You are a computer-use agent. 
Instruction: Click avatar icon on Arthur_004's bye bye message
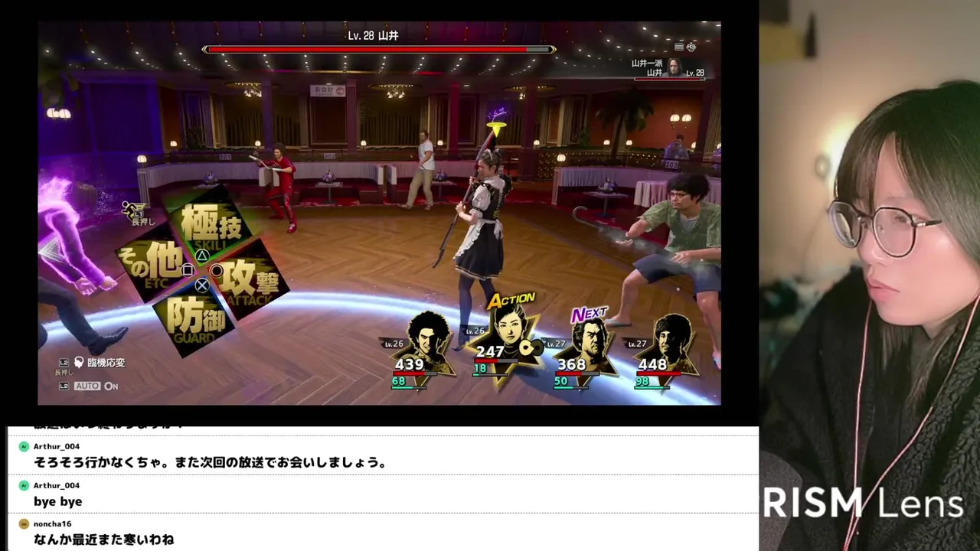[24, 485]
